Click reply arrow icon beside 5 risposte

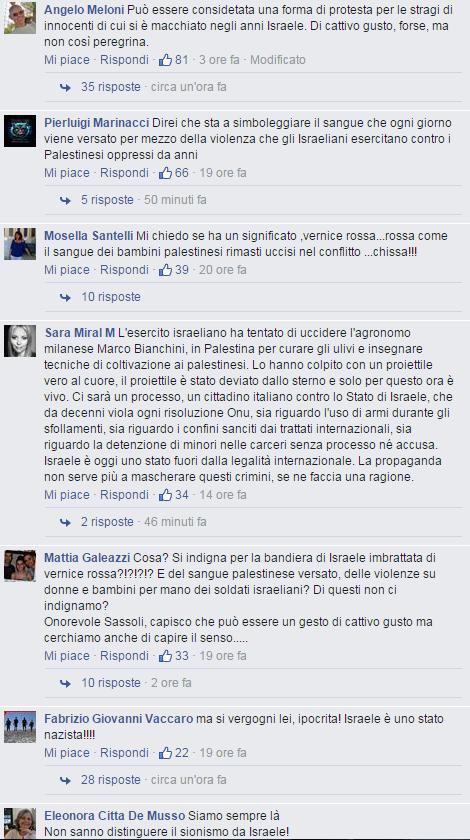coord(65,200)
